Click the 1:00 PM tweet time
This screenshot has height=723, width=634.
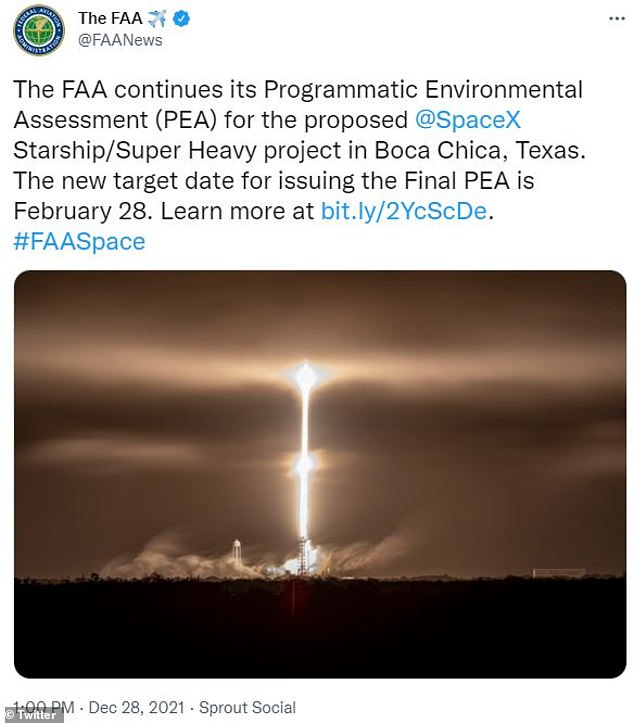click(38, 705)
